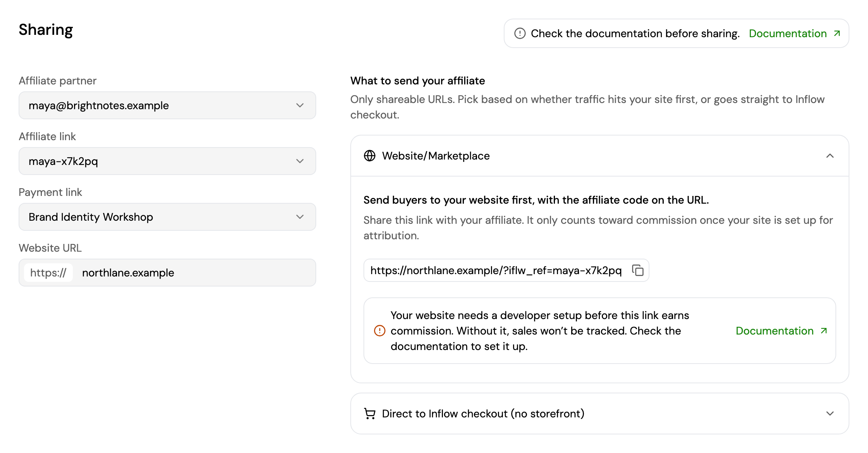
Task: Collapse the Website/Marketplace section chevron
Action: [x=830, y=156]
